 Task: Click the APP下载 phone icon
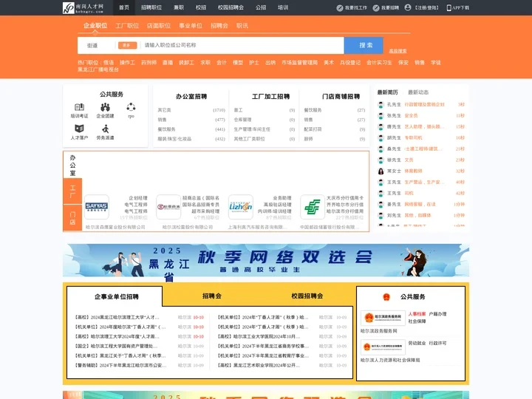tap(449, 8)
